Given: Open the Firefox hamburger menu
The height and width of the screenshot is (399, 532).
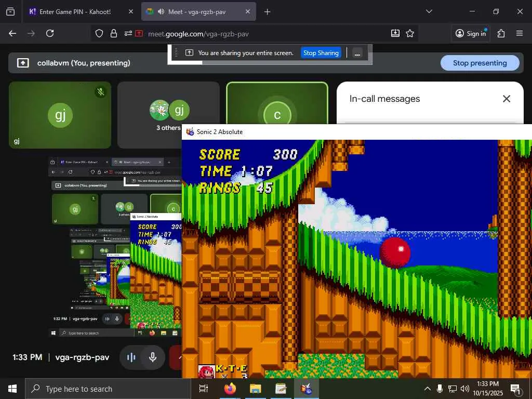Looking at the screenshot, I should (x=520, y=33).
